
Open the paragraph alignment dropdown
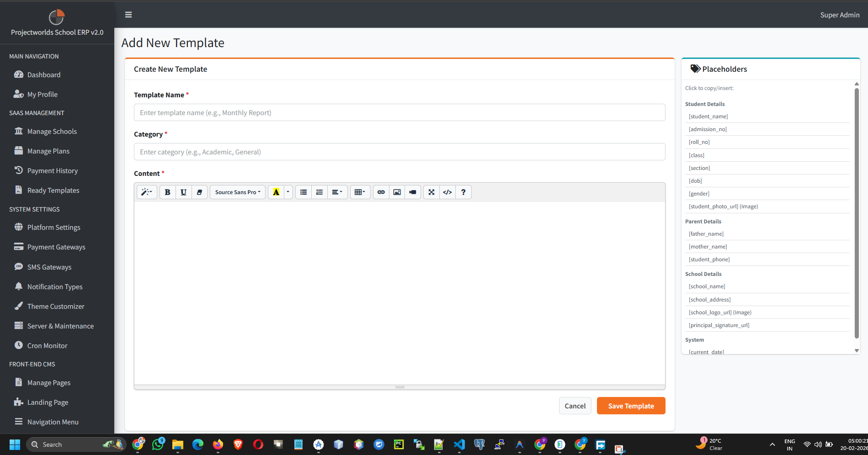(x=337, y=192)
